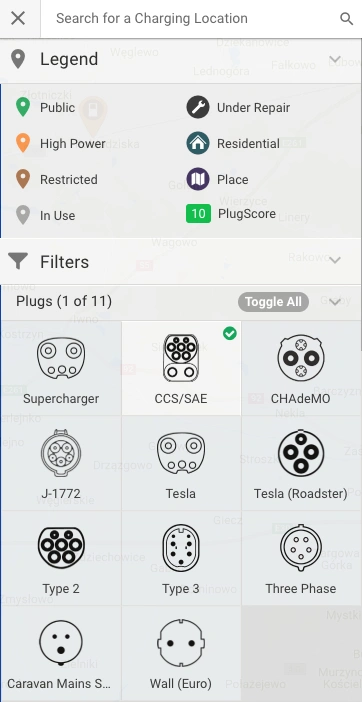Click the magnifier search button

pos(346,18)
